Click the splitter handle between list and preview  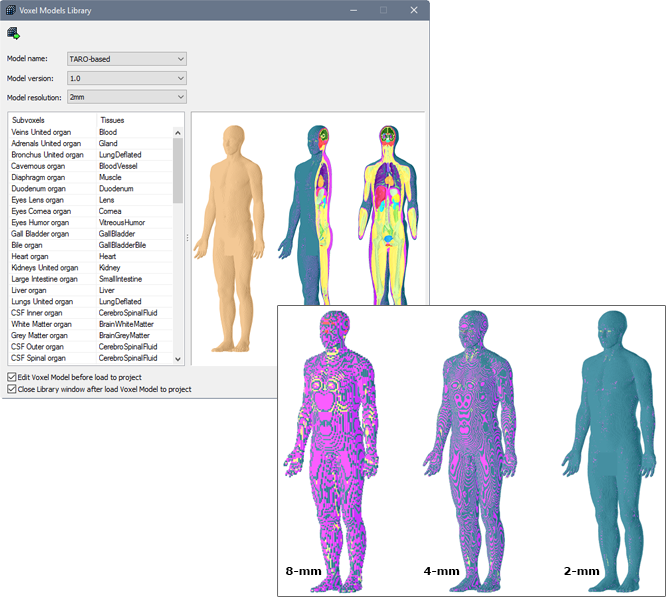point(188,238)
